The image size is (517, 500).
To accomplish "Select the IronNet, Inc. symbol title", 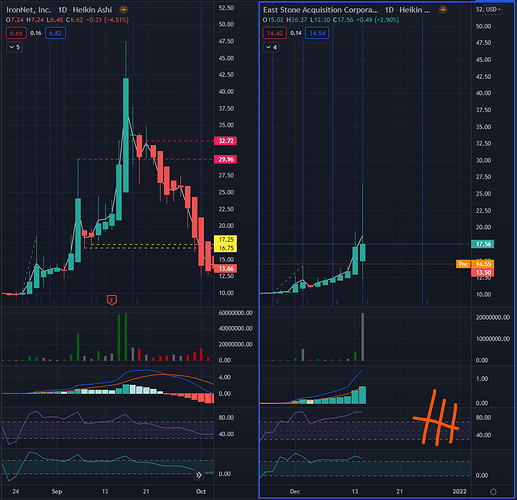I will point(29,10).
